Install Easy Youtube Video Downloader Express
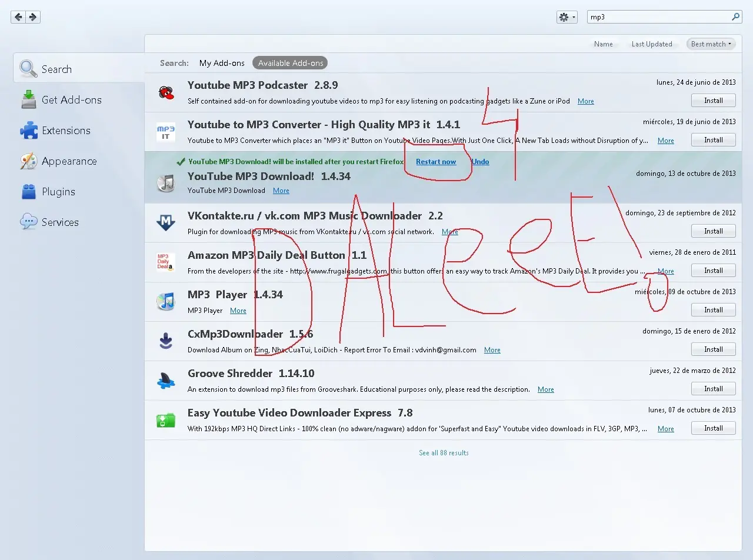This screenshot has height=560, width=753. click(713, 428)
